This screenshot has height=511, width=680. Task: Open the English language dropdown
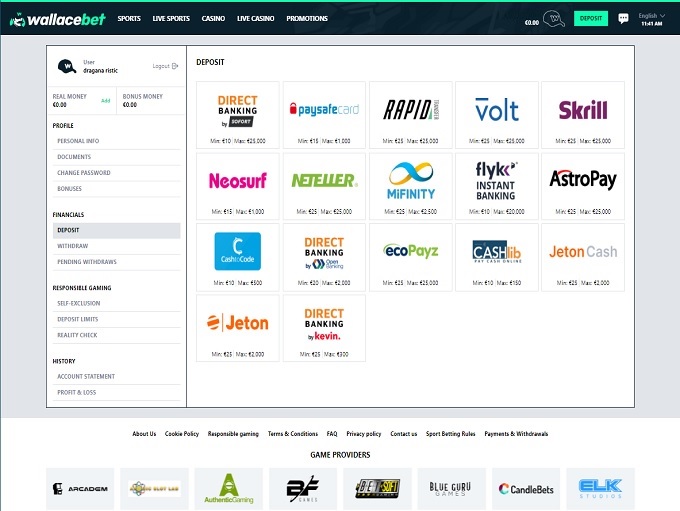point(650,16)
